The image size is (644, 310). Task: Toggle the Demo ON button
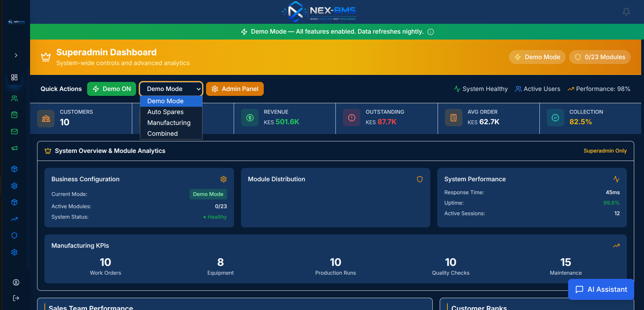pyautogui.click(x=112, y=89)
